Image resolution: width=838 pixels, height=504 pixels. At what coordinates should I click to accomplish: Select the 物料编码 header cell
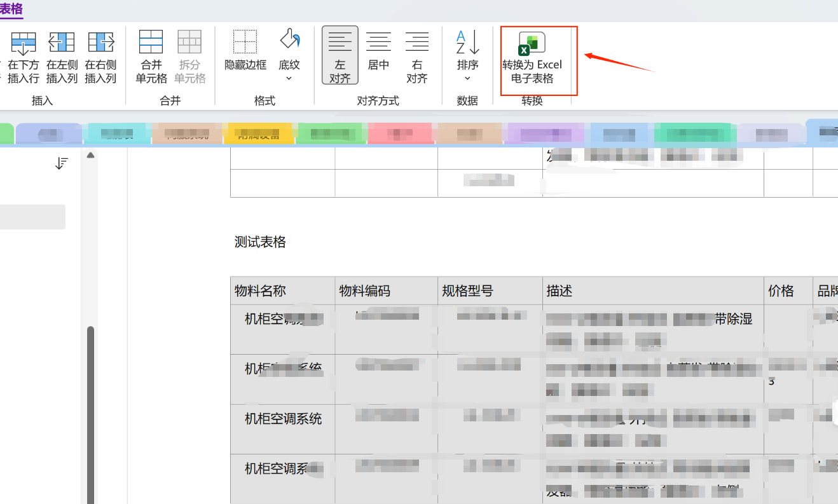pos(387,290)
